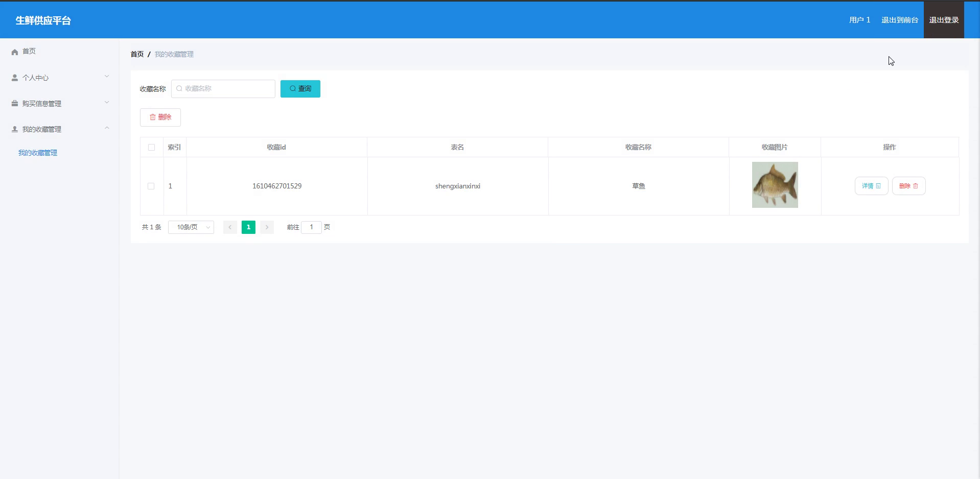
Task: Click the 收藏名称 column header
Action: [638, 147]
